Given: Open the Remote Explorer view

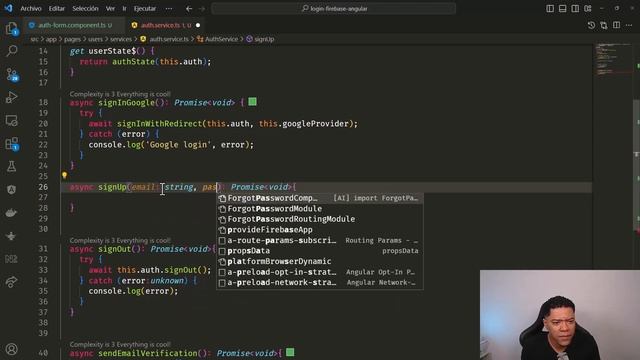Looking at the screenshot, I should click(11, 120).
